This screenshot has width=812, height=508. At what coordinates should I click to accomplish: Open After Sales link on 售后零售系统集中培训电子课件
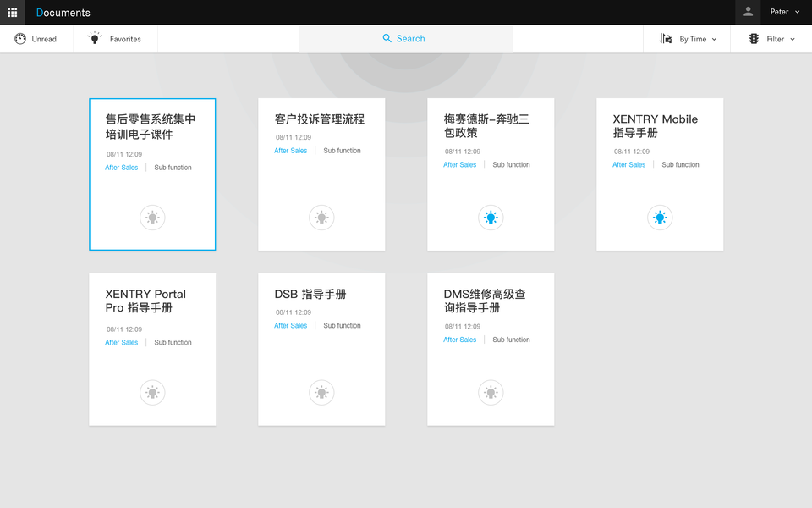122,168
